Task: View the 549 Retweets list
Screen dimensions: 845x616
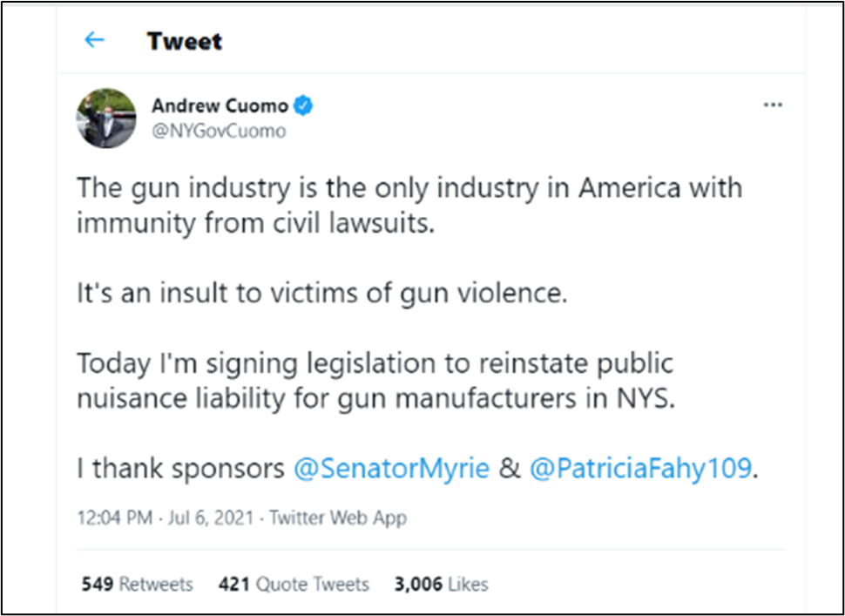Action: coord(137,584)
